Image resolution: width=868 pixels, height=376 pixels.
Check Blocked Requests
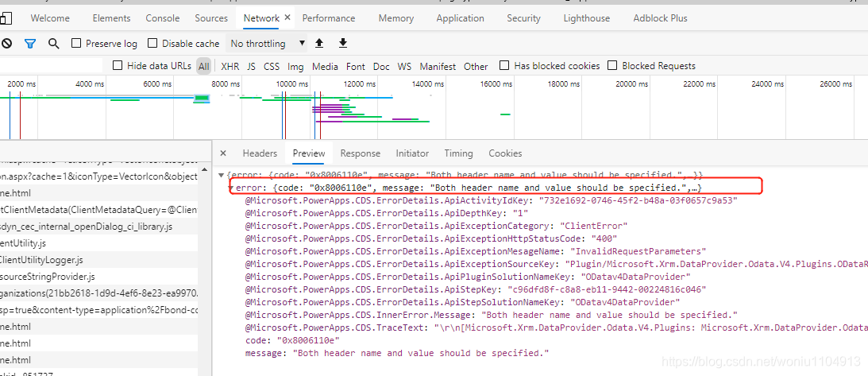pyautogui.click(x=612, y=65)
